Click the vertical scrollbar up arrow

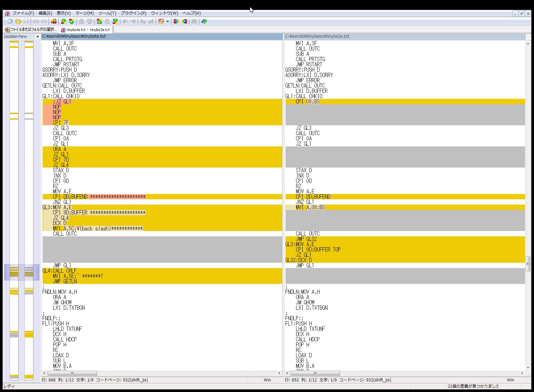(528, 43)
